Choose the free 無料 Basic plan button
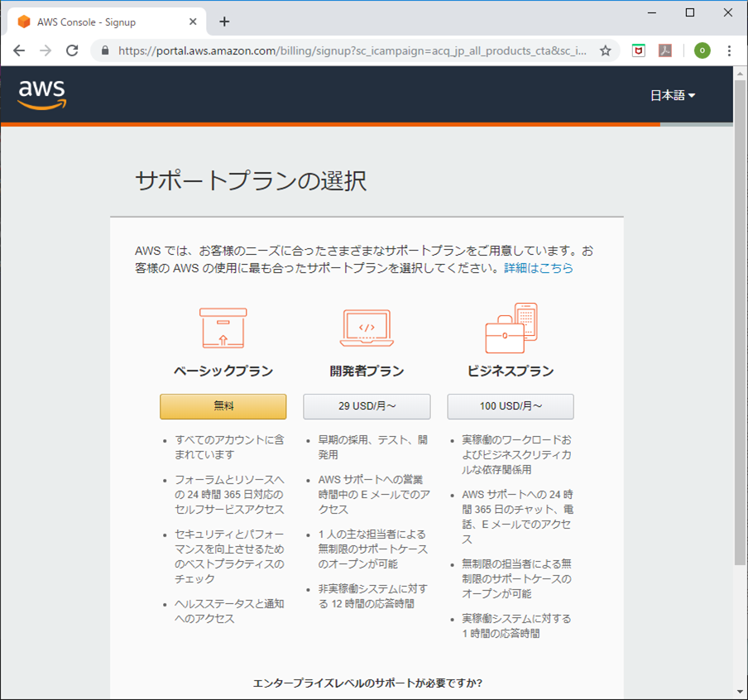This screenshot has width=748, height=700. [223, 406]
